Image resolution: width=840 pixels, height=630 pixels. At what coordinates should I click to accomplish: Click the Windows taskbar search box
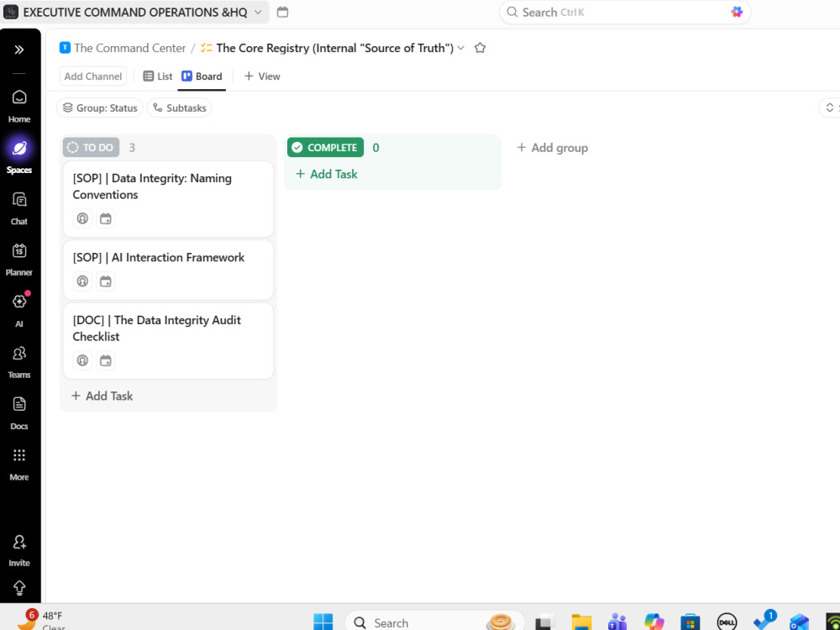434,622
